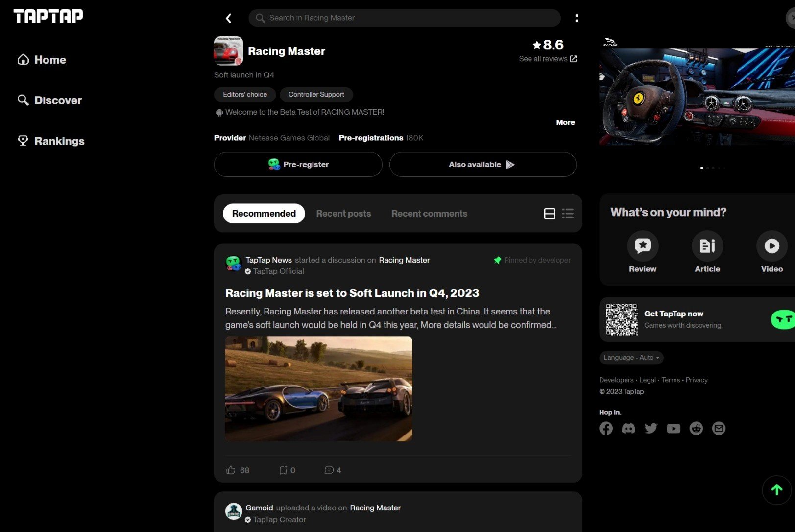Switch to card view layout

550,214
